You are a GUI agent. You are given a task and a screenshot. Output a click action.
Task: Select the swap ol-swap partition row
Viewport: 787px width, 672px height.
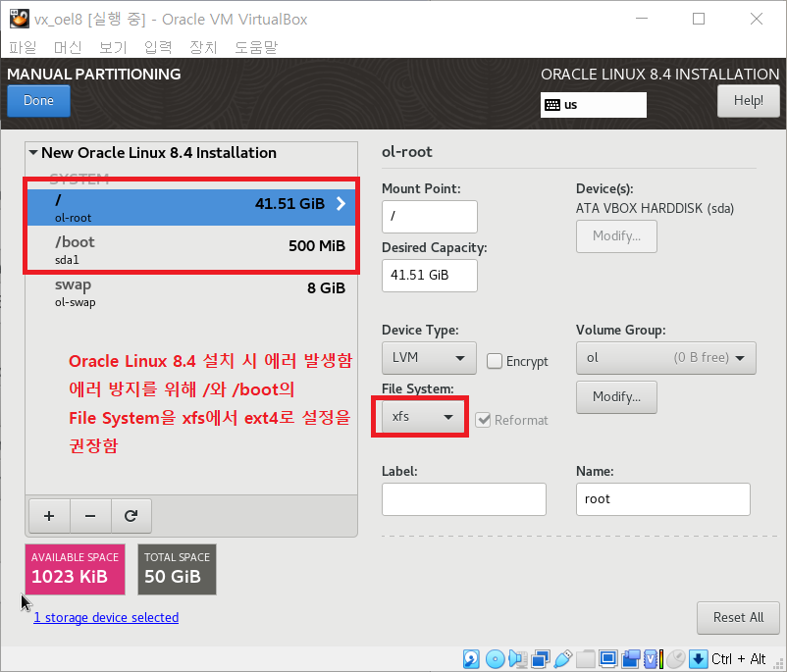(191, 292)
